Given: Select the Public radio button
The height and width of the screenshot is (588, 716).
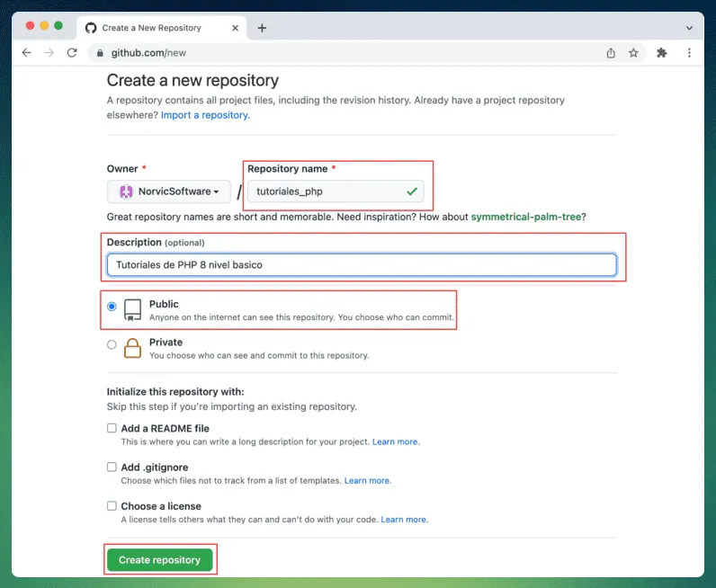Looking at the screenshot, I should tap(112, 307).
